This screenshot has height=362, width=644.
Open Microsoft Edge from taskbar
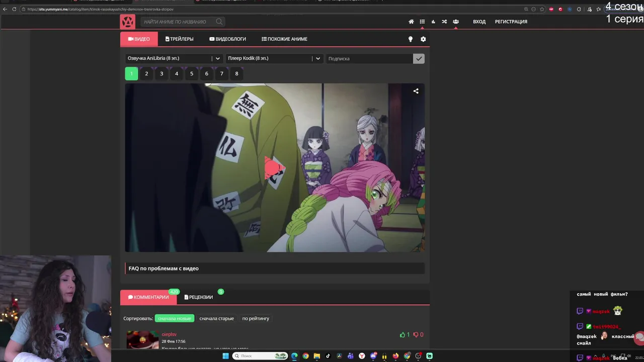click(294, 356)
